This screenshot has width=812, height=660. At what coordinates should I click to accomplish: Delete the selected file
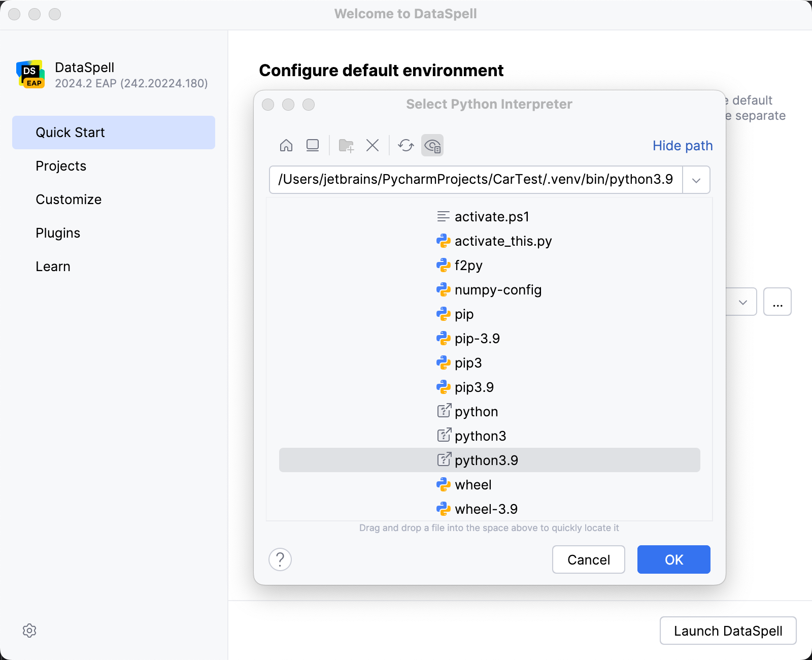[373, 145]
